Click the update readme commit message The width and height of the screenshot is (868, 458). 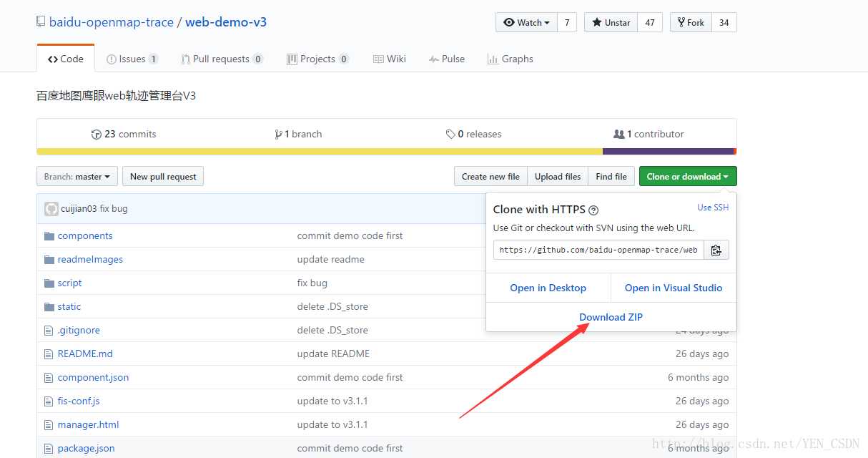pyautogui.click(x=331, y=260)
